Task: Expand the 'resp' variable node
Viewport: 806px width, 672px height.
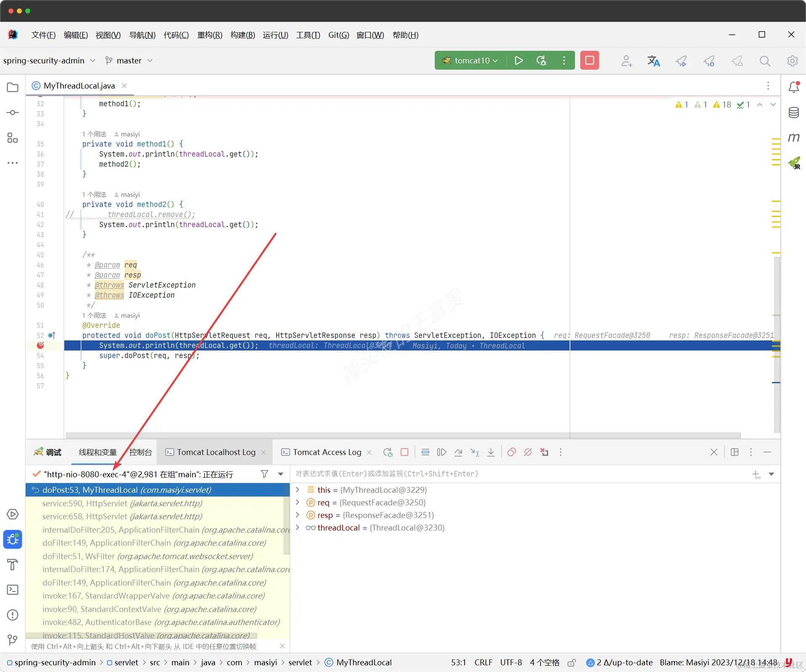Action: 297,515
